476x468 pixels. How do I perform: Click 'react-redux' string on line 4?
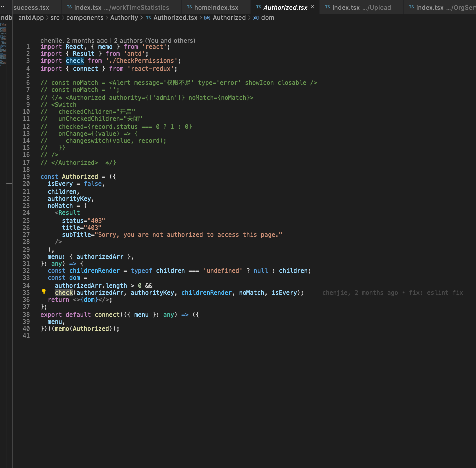pos(151,69)
